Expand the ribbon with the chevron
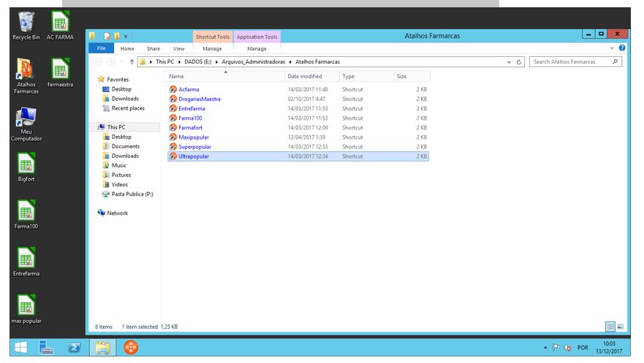The width and height of the screenshot is (644, 363). tap(613, 48)
